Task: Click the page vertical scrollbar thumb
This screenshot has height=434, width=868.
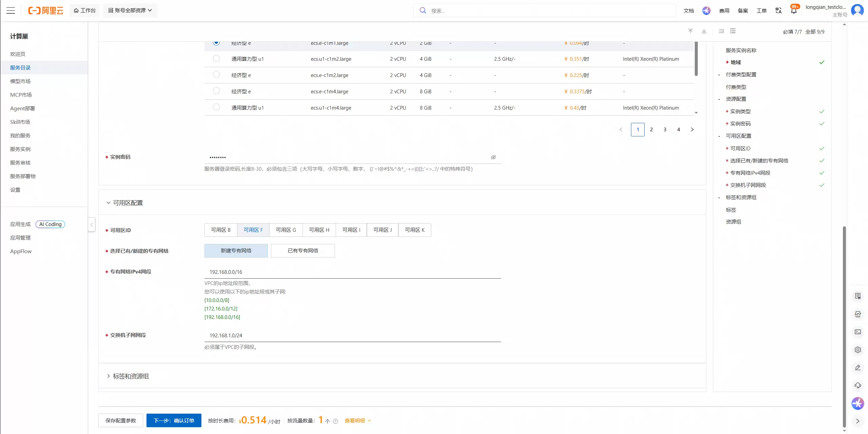Action: tap(844, 327)
